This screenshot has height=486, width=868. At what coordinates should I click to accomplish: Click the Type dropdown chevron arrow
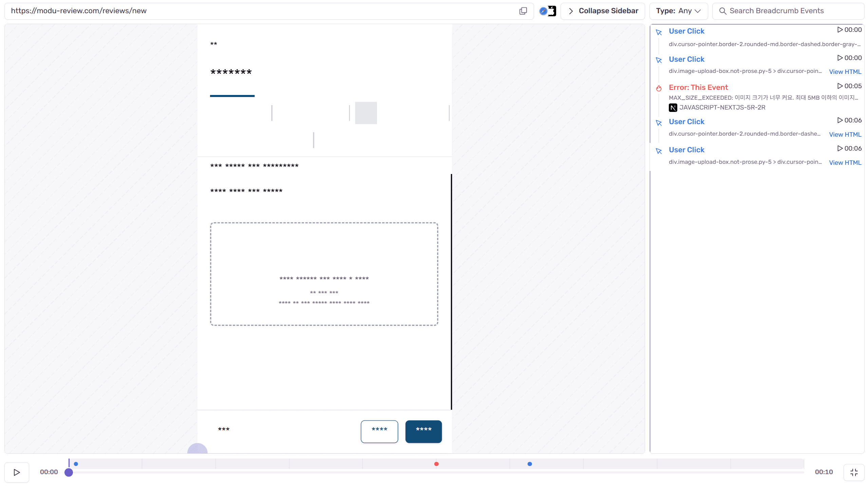698,11
